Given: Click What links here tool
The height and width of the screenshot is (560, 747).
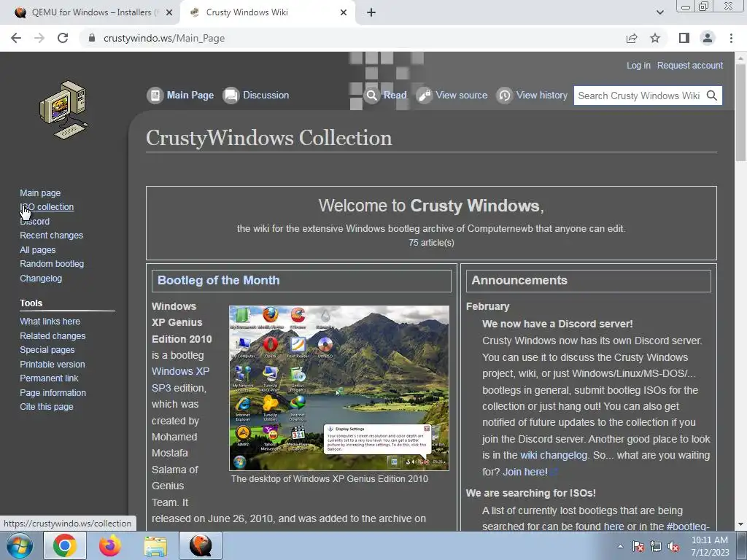Looking at the screenshot, I should coord(50,322).
